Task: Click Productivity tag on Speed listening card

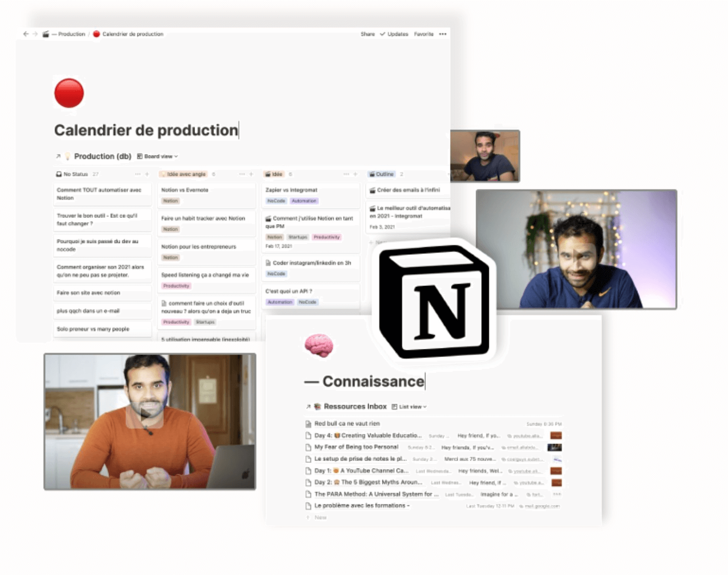Action: (176, 286)
